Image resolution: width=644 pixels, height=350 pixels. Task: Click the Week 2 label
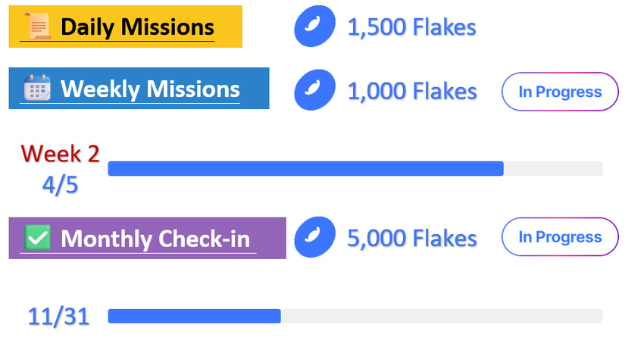click(x=61, y=154)
